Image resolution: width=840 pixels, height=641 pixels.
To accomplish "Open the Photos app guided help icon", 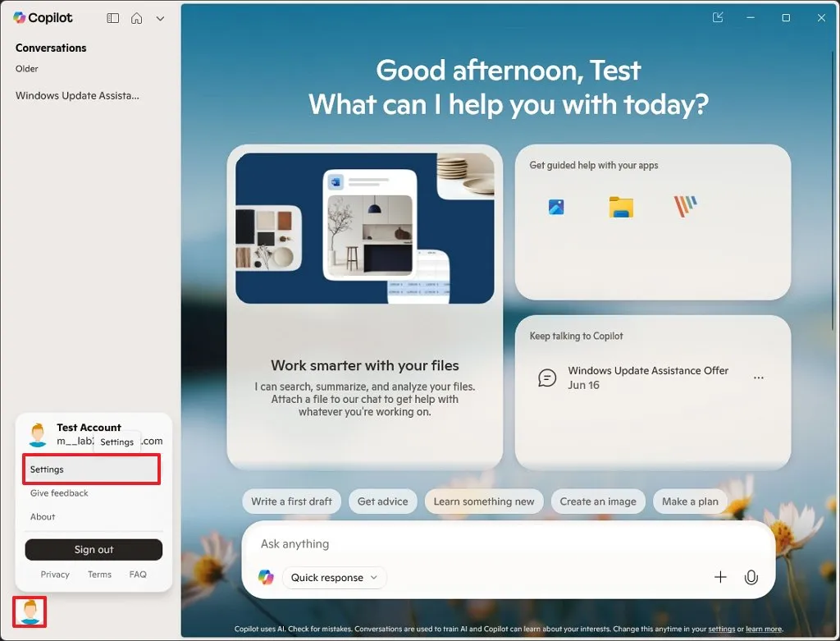I will tap(556, 207).
